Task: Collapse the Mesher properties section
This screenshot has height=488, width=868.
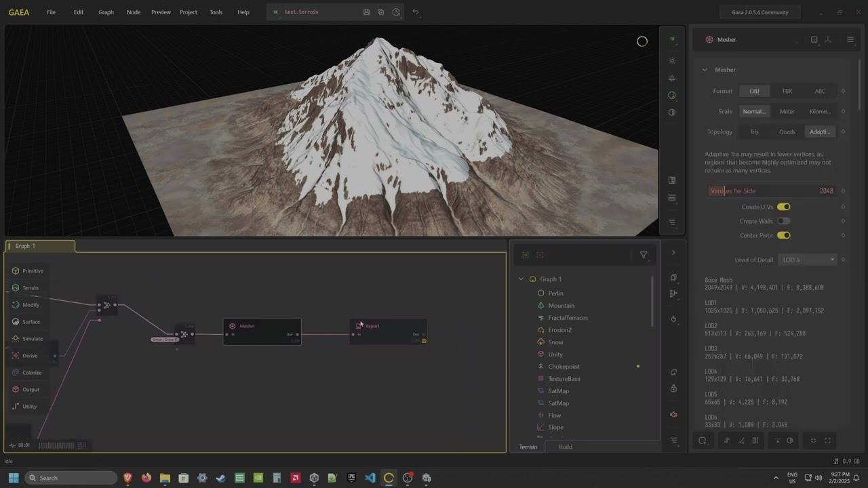Action: click(x=705, y=70)
